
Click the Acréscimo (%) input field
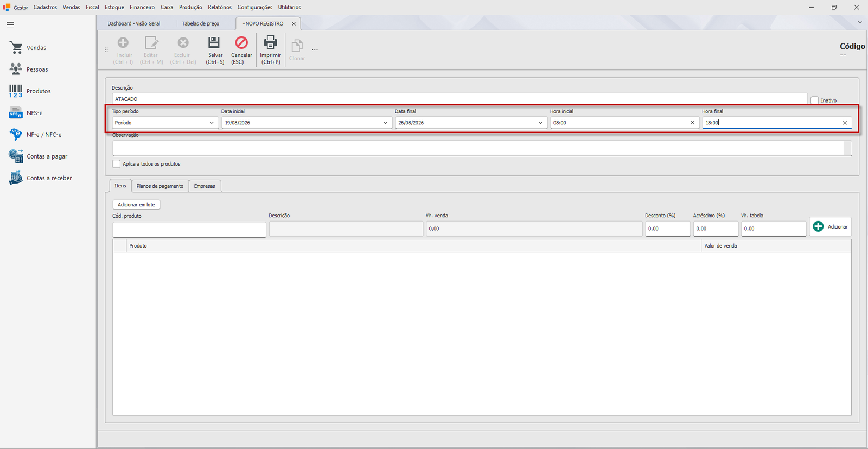click(x=716, y=229)
